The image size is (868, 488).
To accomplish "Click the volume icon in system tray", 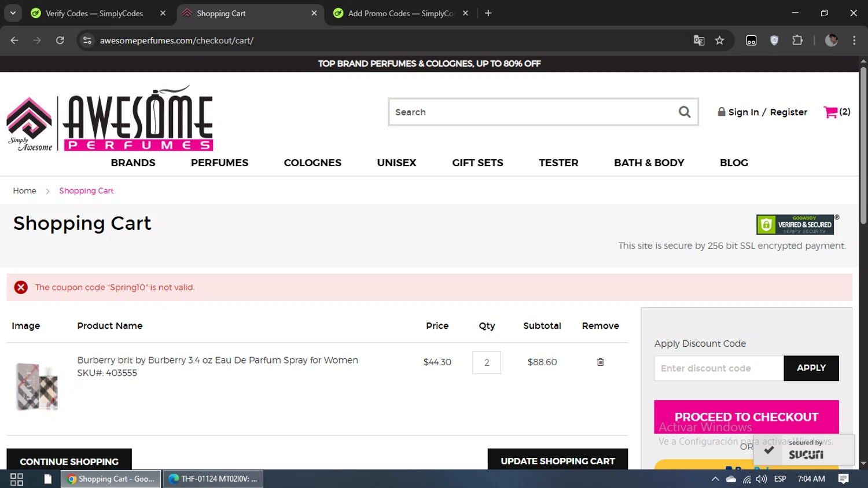I will click(762, 479).
